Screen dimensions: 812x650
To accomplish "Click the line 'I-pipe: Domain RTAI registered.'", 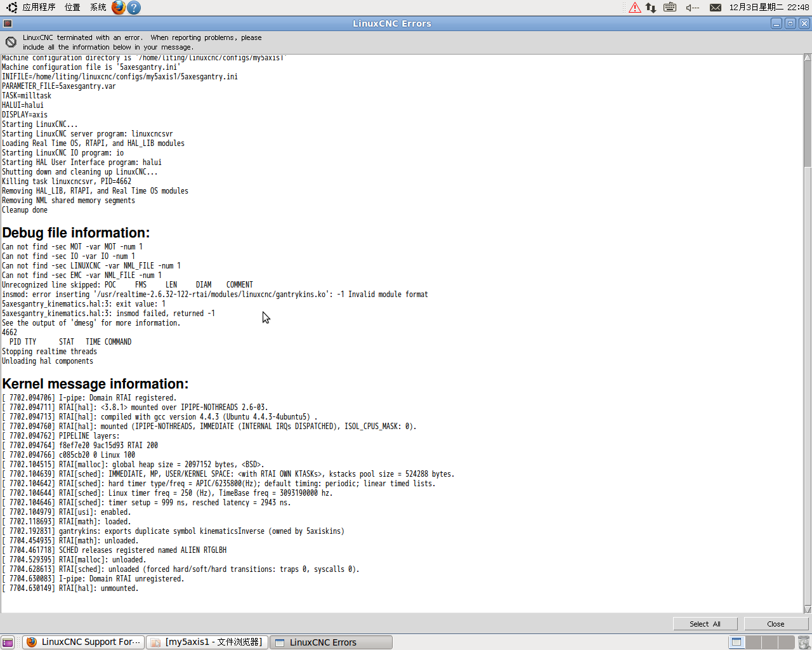I will 89,398.
